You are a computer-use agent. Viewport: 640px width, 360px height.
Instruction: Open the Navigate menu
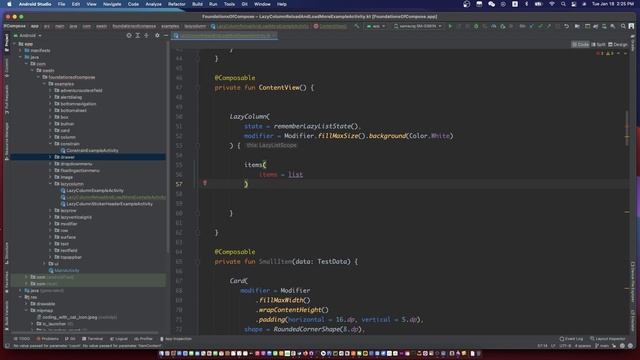click(x=112, y=4)
